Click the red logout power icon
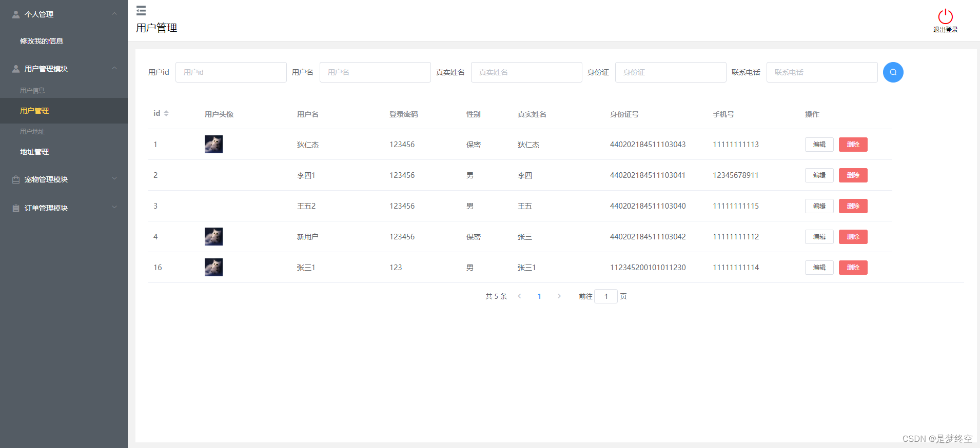This screenshot has height=448, width=980. pyautogui.click(x=945, y=16)
